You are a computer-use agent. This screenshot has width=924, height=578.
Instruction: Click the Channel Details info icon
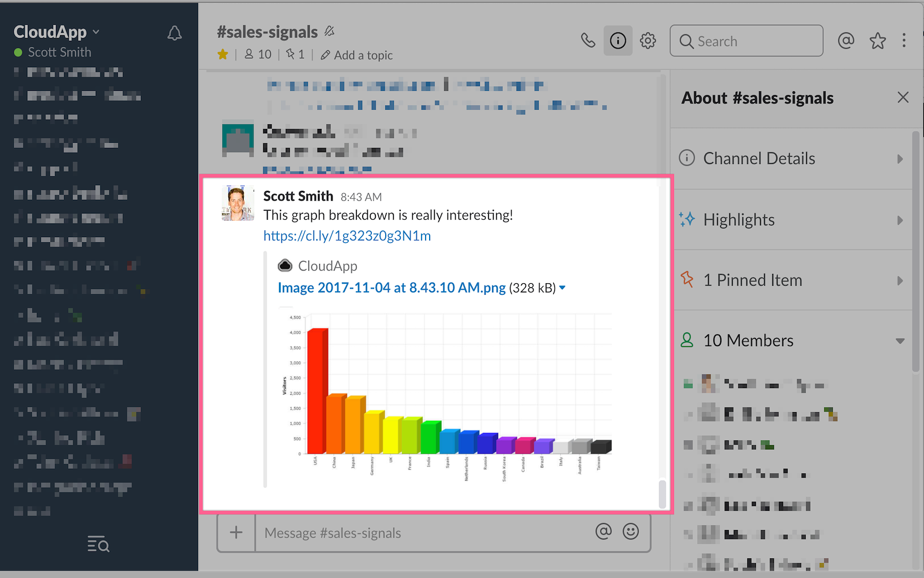coord(687,158)
